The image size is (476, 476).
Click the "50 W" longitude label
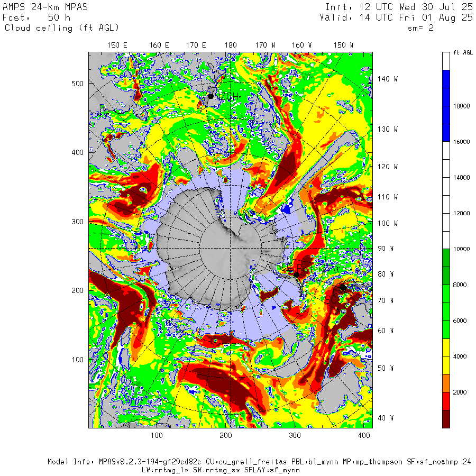tap(386, 368)
